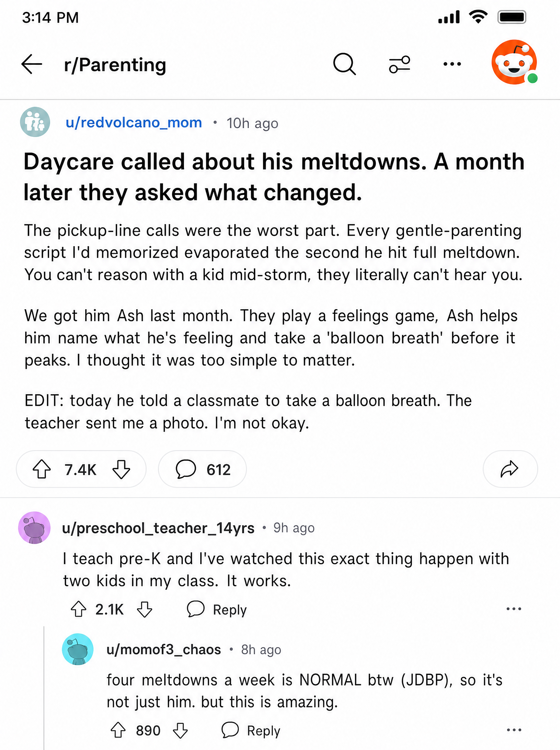The height and width of the screenshot is (750, 560).
Task: Open the feed sort/filter sliders icon
Action: 400,64
